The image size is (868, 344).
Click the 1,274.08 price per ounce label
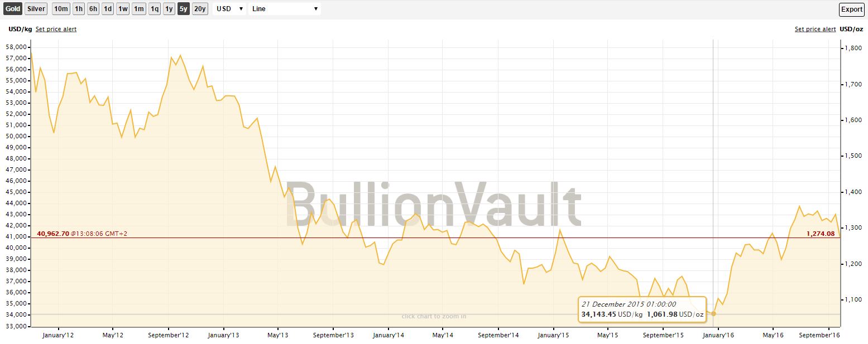point(821,234)
